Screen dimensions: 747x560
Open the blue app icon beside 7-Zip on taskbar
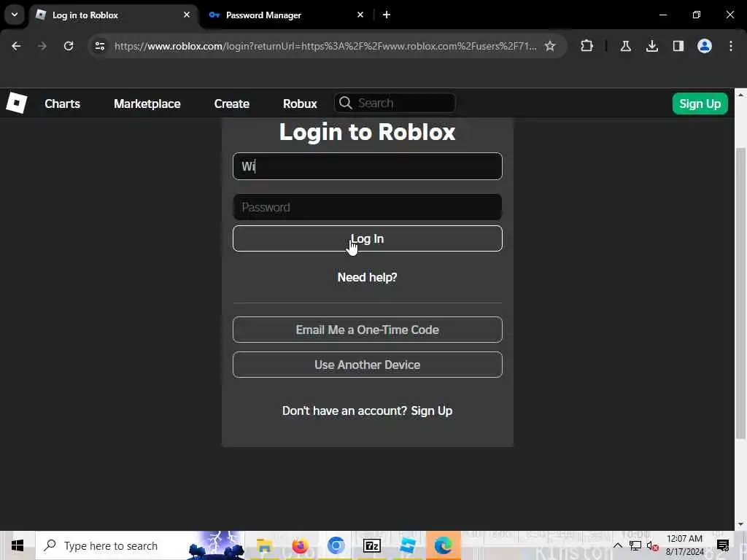click(x=407, y=545)
